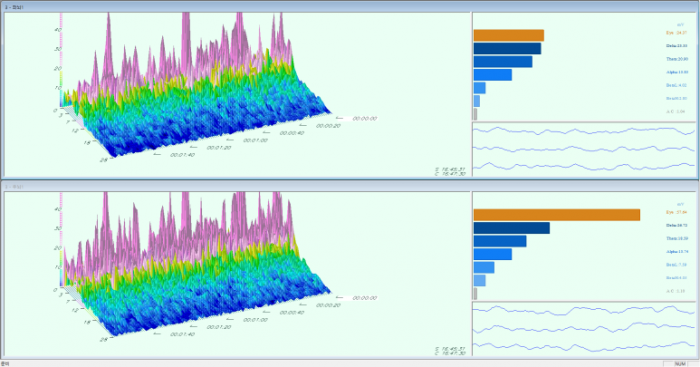This screenshot has height=367, width=700.
Task: Click the Theta bar in lower window
Action: (x=500, y=241)
